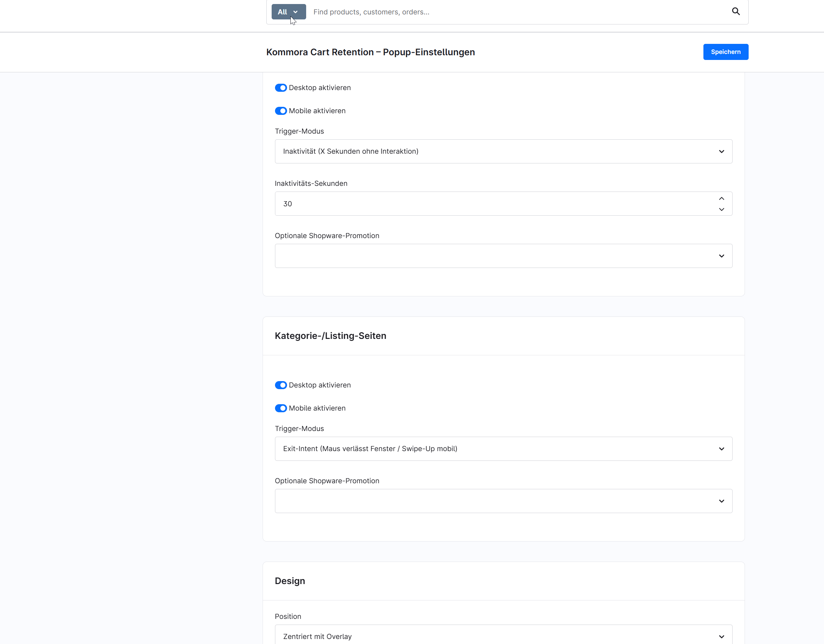
Task: Click the "Kommora Cart Retention – Popup-Einstellungen" page title
Action: (x=370, y=52)
